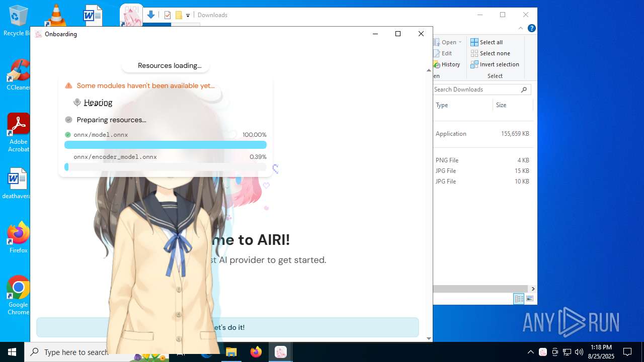Click the network tray icon

tap(567, 352)
